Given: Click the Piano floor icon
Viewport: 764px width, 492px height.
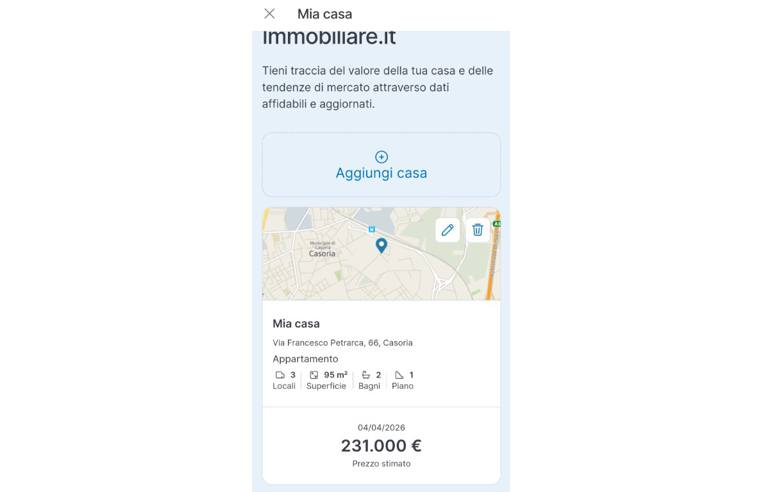Looking at the screenshot, I should tap(399, 375).
